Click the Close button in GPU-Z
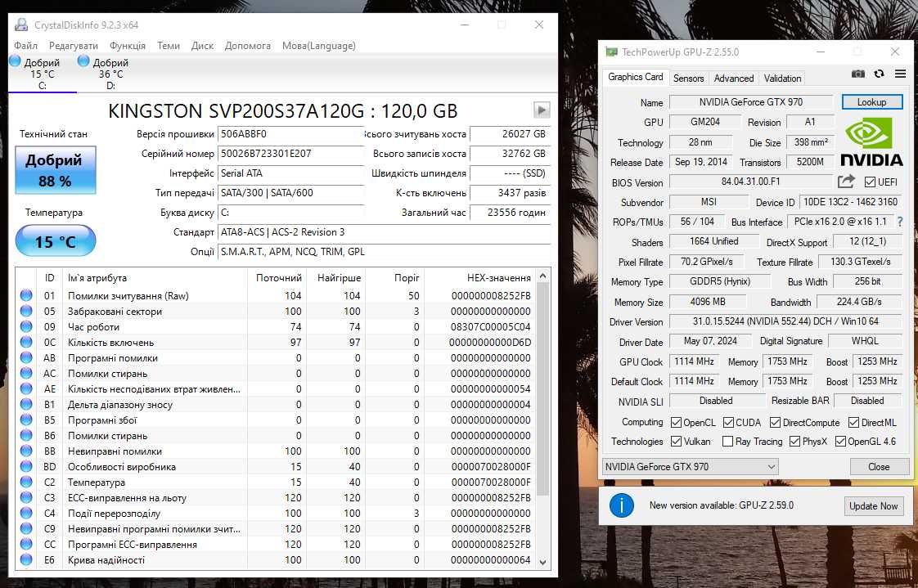918x588 pixels. click(879, 466)
